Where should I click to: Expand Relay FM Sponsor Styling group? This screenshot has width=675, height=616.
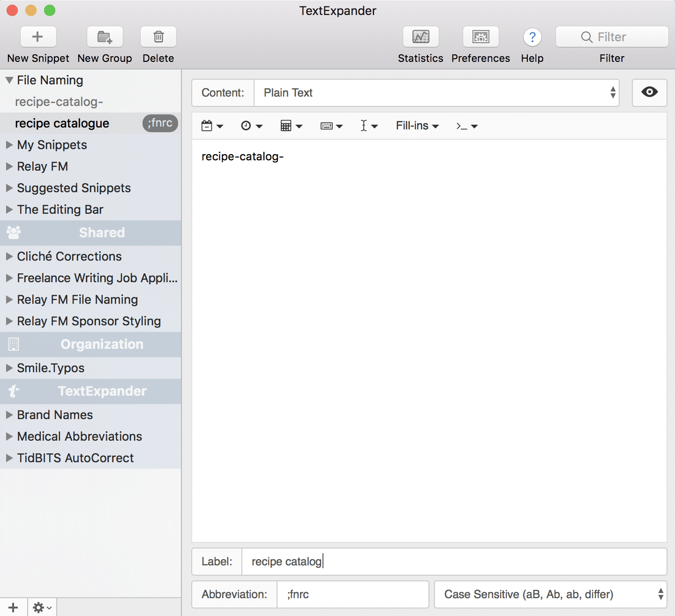click(x=9, y=321)
